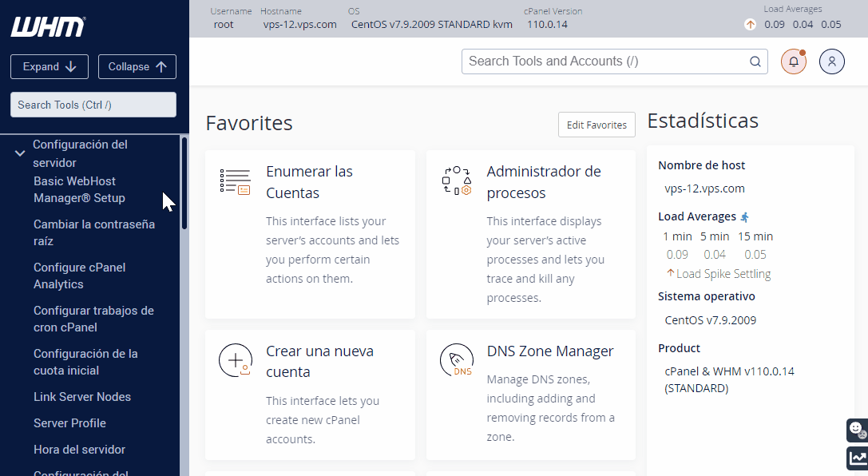
Task: Open Server Profile in sidebar
Action: [69, 422]
